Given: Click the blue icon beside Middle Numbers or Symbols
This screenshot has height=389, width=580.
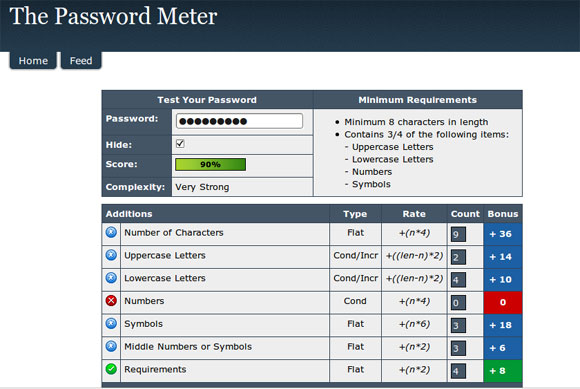Looking at the screenshot, I should 111,346.
